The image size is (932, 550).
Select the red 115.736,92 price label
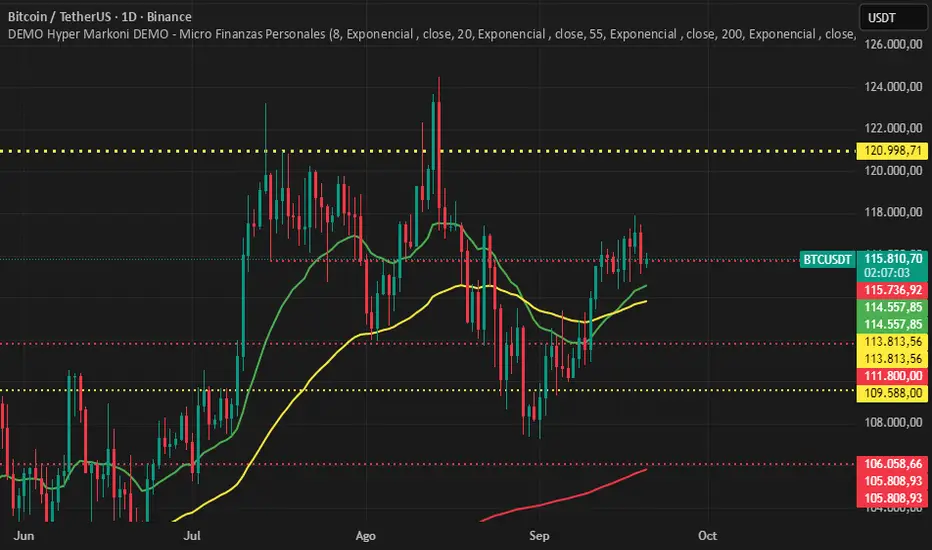tap(893, 290)
